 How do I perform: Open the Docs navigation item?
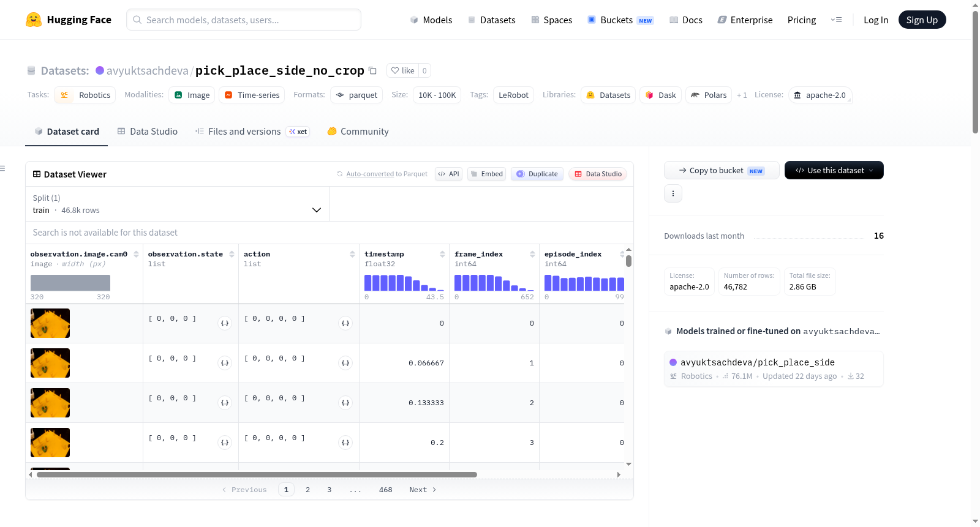685,20
